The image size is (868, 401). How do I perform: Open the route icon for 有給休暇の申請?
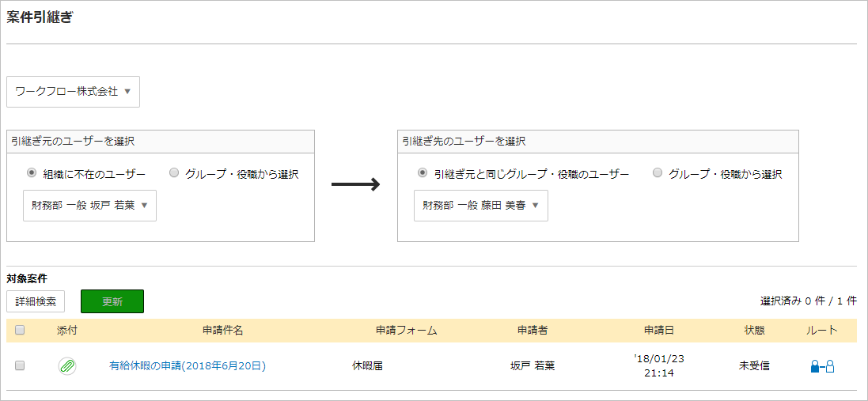click(822, 366)
